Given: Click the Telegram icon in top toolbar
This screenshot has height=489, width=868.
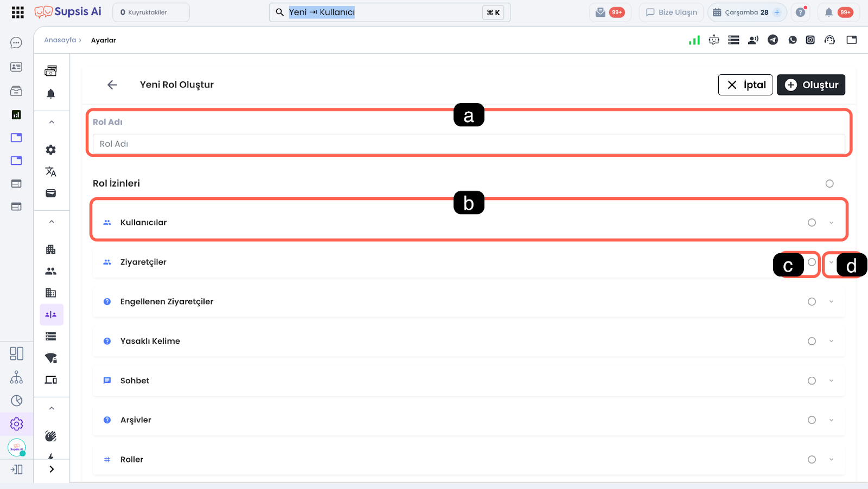Looking at the screenshot, I should point(773,40).
